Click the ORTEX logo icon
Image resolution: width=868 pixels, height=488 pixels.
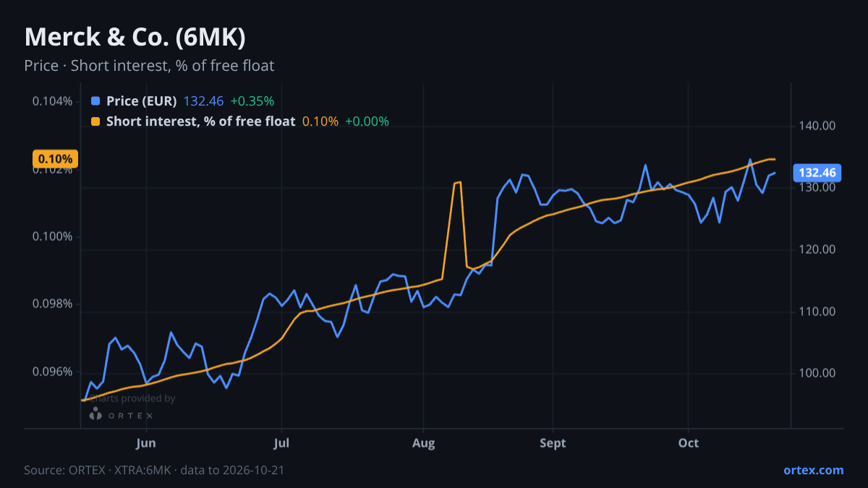click(95, 414)
